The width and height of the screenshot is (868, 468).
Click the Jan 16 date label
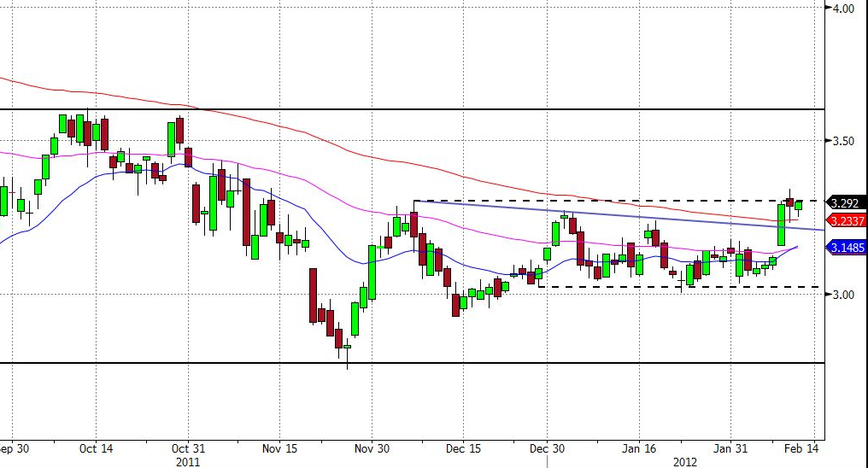(639, 448)
